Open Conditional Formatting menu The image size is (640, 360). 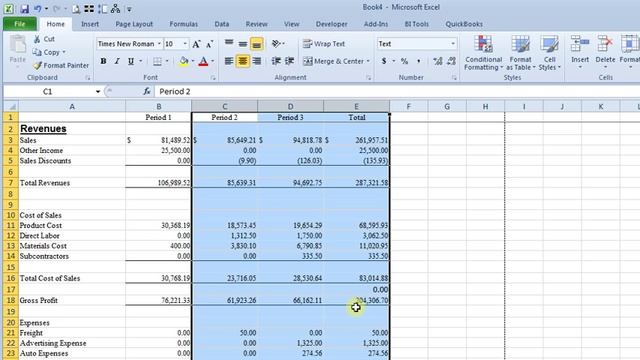tap(483, 52)
